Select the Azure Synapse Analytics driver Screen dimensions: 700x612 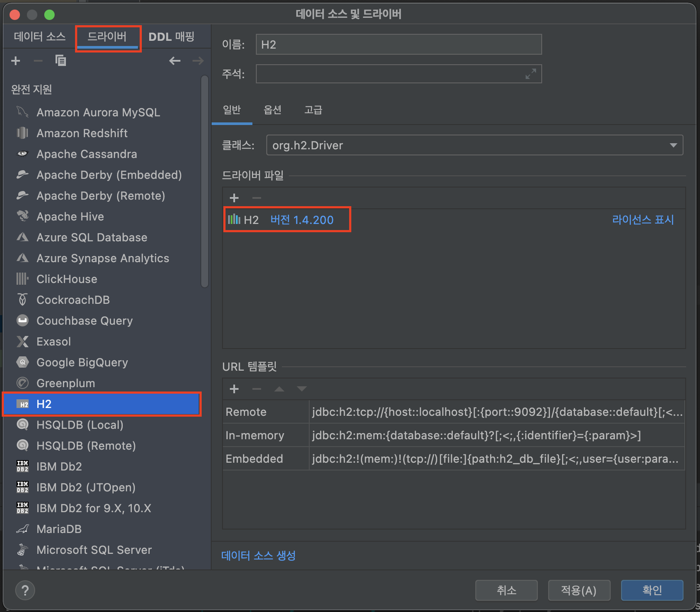coord(101,258)
